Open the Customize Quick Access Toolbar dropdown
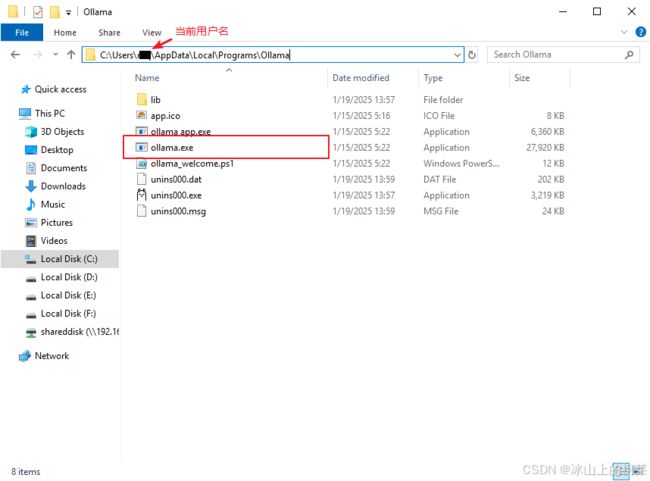The width and height of the screenshot is (650, 481). pos(68,12)
